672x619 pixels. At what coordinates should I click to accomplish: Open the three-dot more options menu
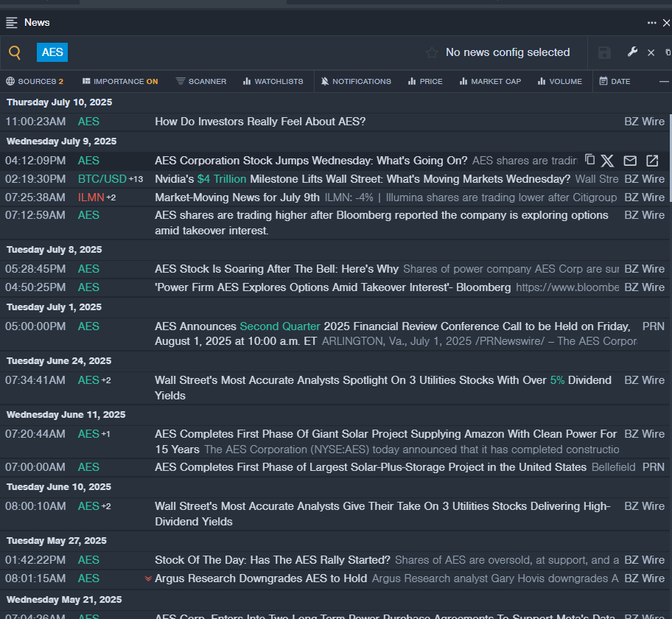(x=652, y=23)
